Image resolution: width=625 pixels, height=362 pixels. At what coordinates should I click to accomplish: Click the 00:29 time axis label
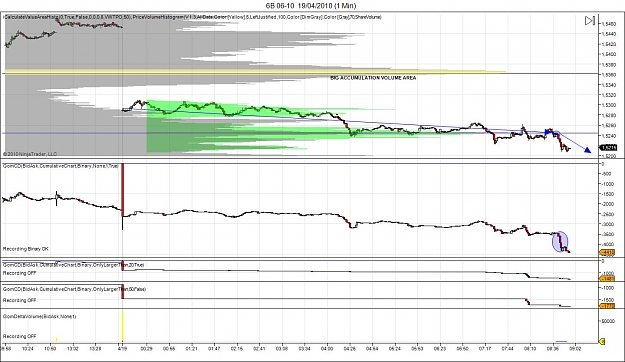(147, 348)
